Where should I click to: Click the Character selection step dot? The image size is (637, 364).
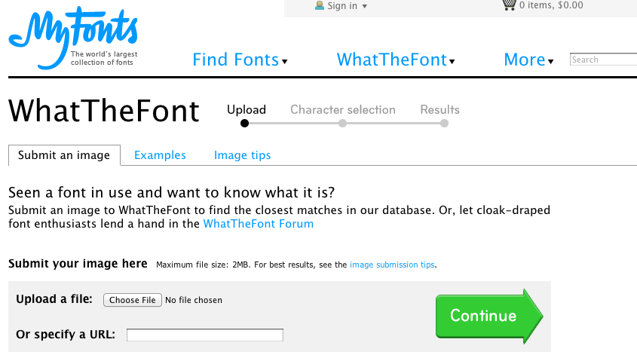click(343, 124)
